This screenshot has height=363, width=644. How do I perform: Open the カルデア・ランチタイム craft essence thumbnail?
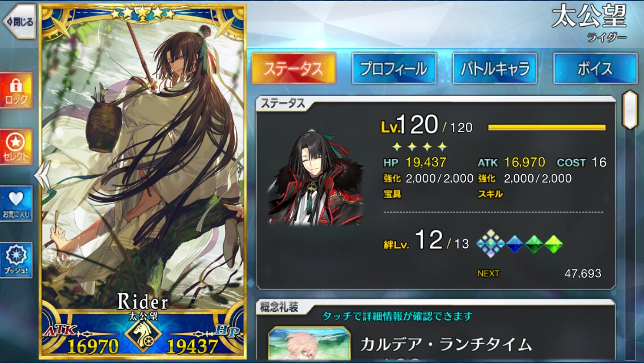(x=309, y=344)
